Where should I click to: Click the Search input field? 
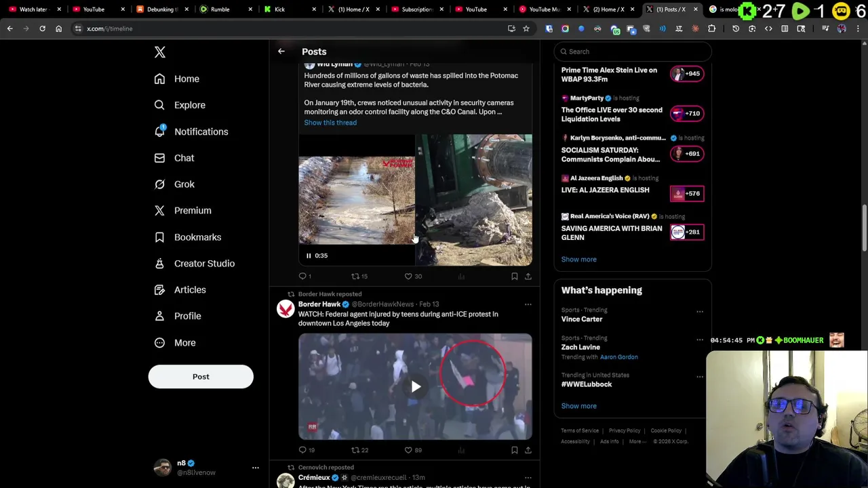[x=633, y=52]
